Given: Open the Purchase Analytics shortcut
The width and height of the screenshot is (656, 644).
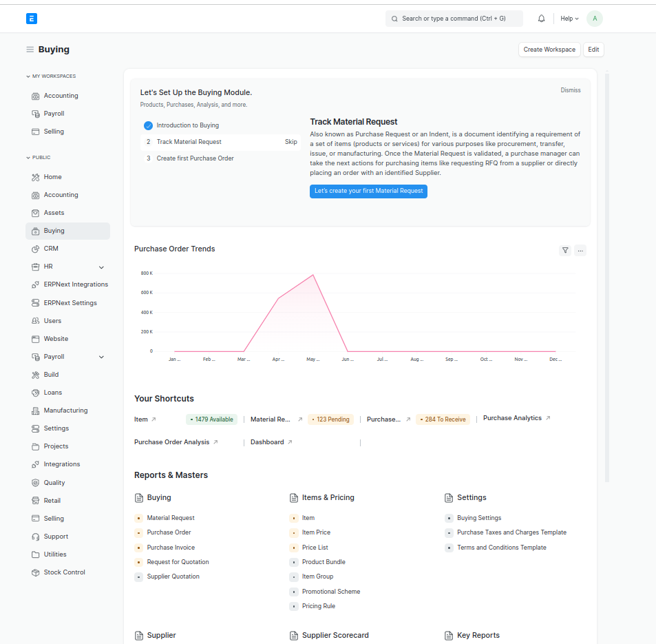Looking at the screenshot, I should click(x=512, y=418).
